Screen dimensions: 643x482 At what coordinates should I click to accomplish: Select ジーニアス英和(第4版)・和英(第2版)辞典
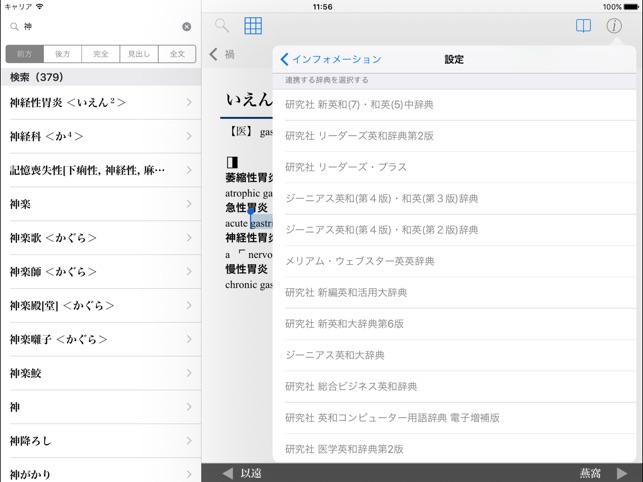pos(454,230)
